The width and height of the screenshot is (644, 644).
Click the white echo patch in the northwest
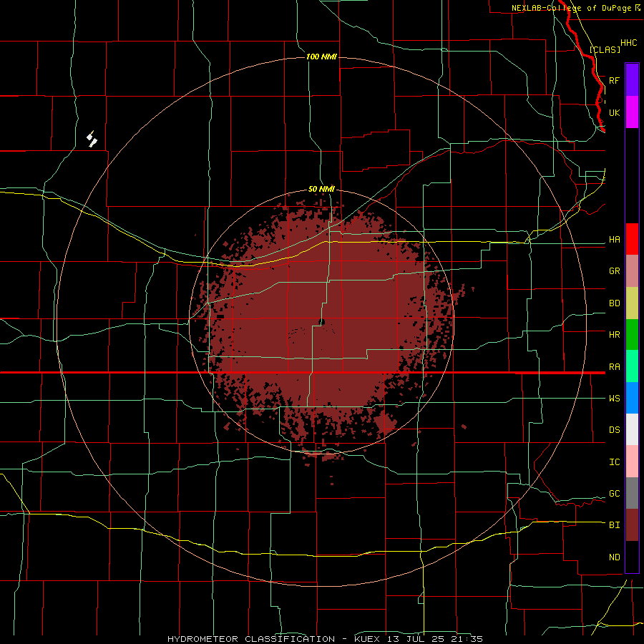[92, 140]
